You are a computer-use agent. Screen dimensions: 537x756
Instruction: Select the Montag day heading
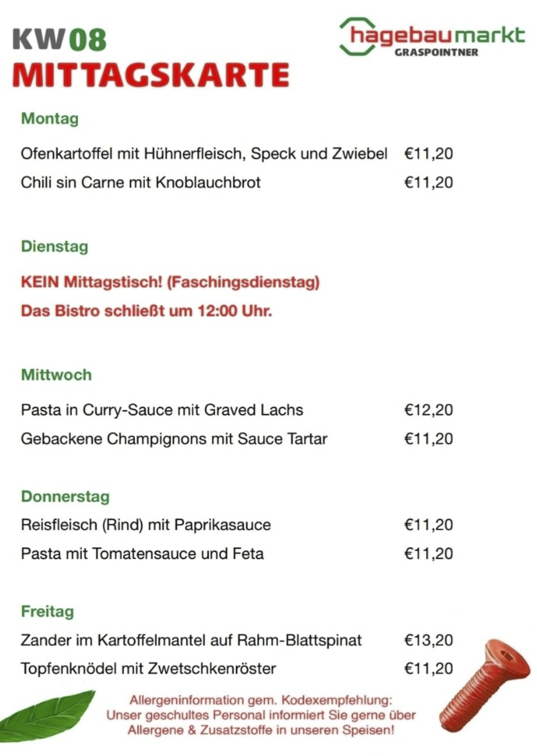pos(49,119)
